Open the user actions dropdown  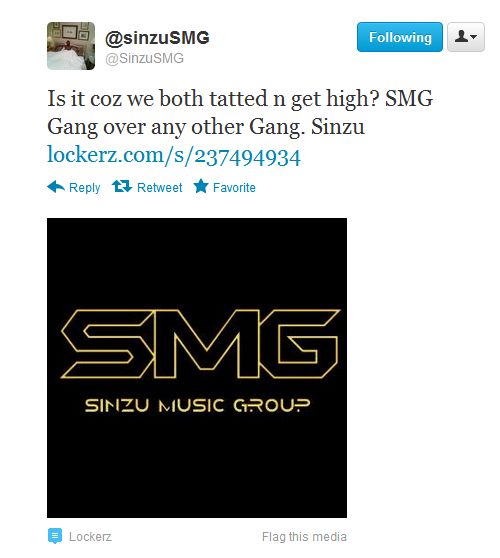466,37
